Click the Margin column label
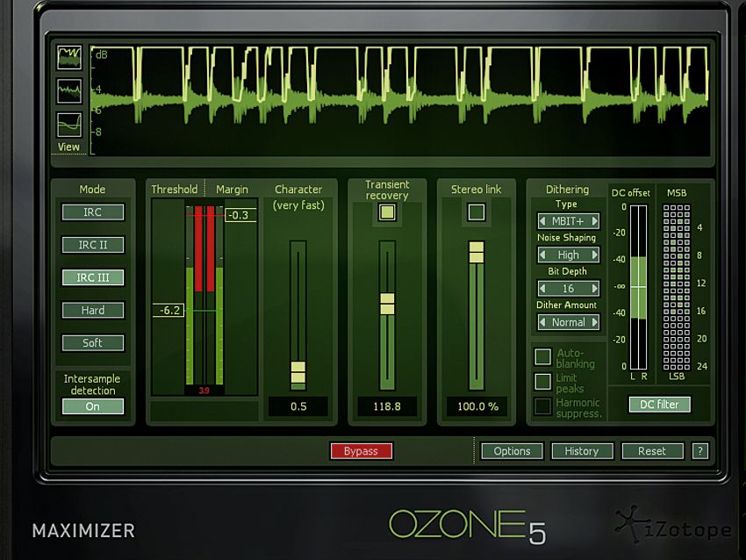Image resolution: width=746 pixels, height=560 pixels. pyautogui.click(x=233, y=190)
